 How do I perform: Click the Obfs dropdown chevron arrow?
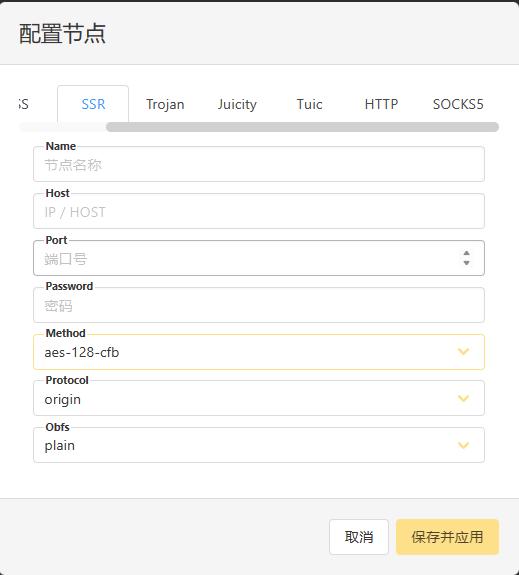tap(464, 445)
